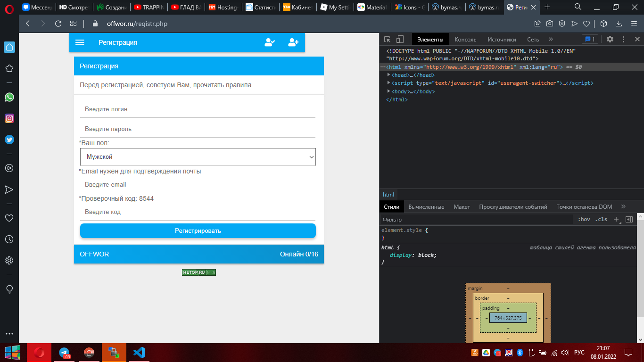Click the snapshot camera icon in address bar
The height and width of the screenshot is (362, 644).
(550, 24)
